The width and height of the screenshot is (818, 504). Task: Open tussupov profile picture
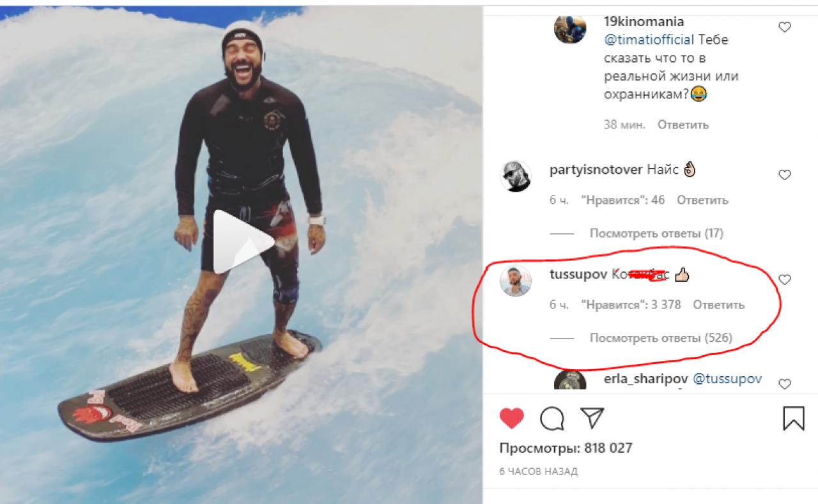tap(515, 280)
